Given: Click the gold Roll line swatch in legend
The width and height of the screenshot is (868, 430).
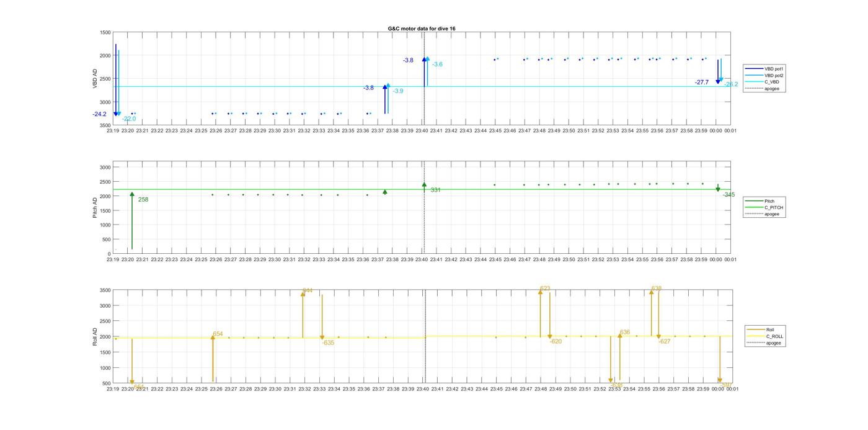Looking at the screenshot, I should (756, 329).
